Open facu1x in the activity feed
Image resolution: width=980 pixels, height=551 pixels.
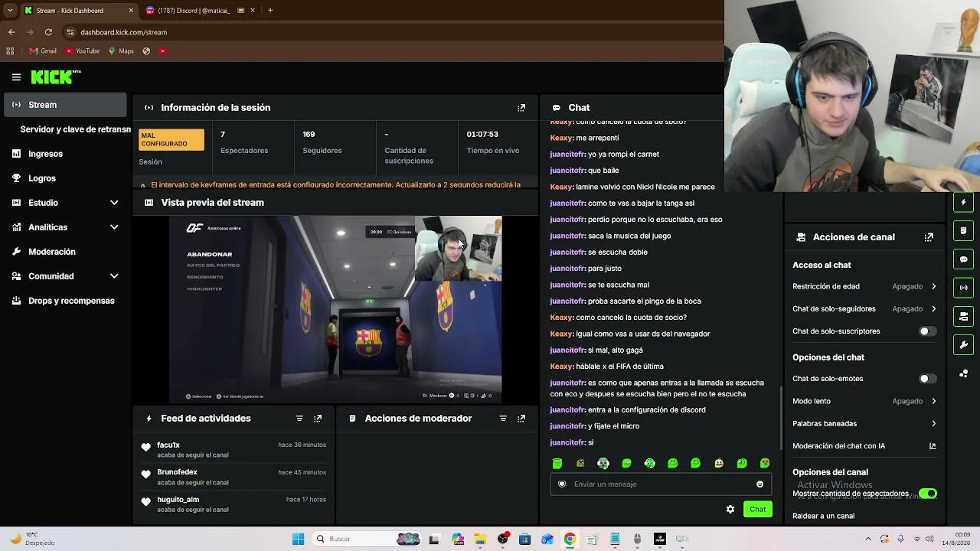(168, 445)
